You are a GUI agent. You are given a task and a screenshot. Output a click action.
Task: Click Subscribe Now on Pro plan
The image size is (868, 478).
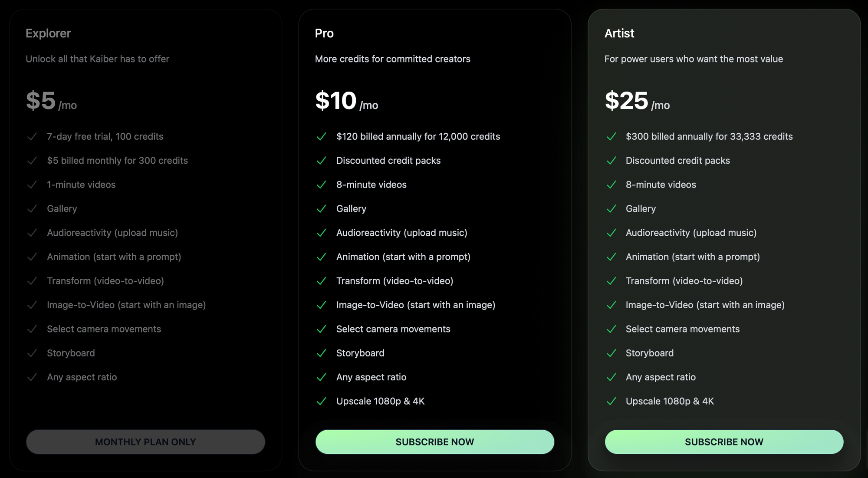tap(434, 442)
